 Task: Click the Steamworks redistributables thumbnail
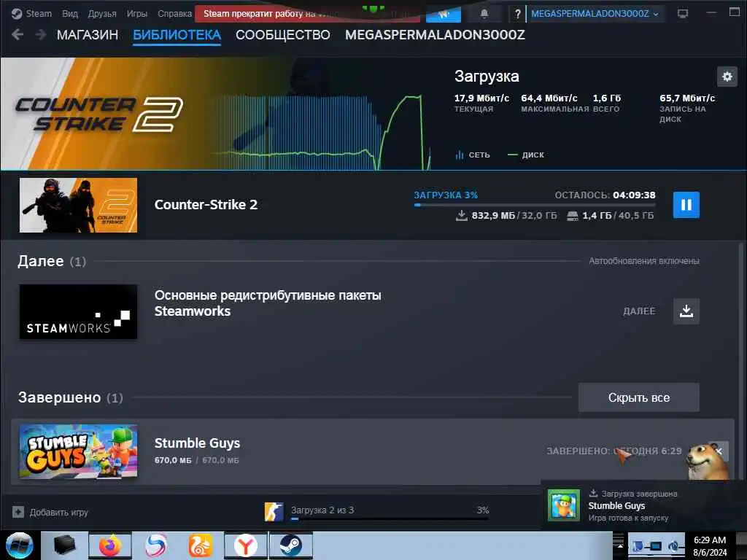(x=78, y=312)
